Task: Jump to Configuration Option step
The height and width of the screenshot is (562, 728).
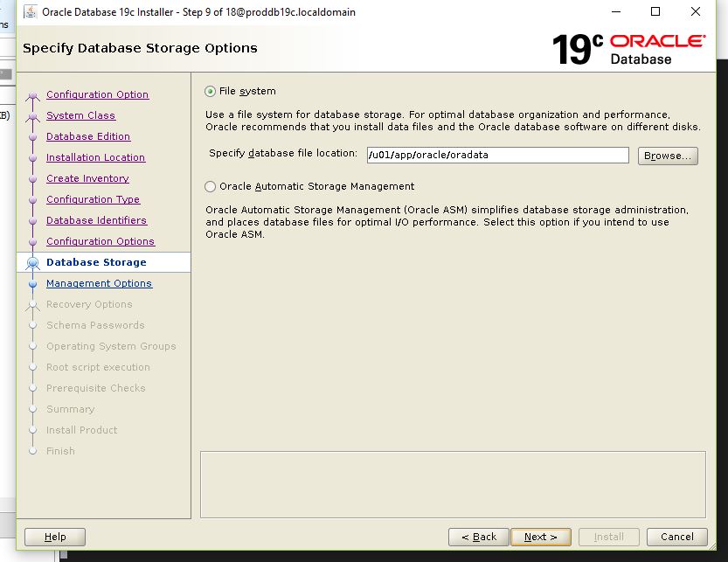Action: point(98,94)
